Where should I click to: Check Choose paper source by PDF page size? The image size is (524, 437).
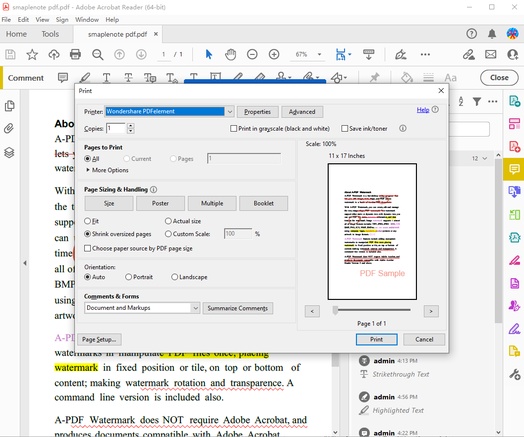click(88, 248)
